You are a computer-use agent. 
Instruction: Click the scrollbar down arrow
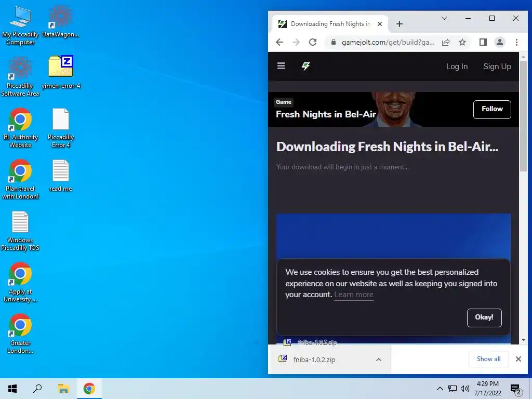(x=523, y=340)
